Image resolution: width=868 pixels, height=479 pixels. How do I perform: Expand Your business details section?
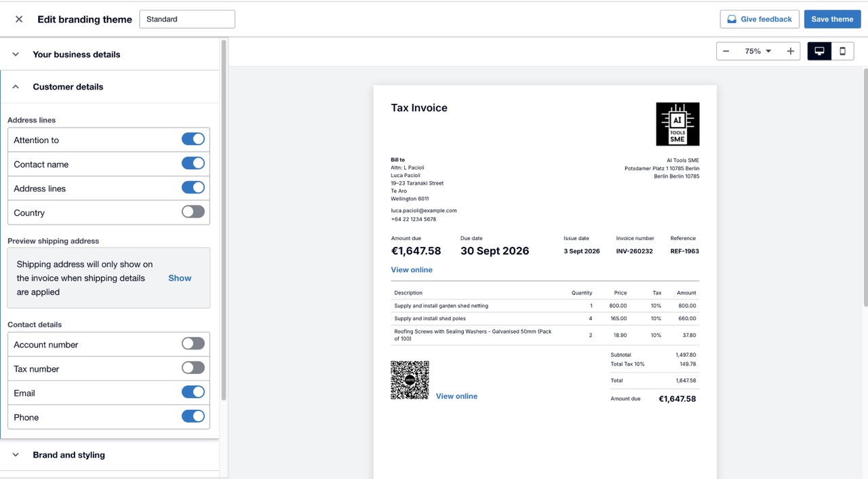(110, 54)
